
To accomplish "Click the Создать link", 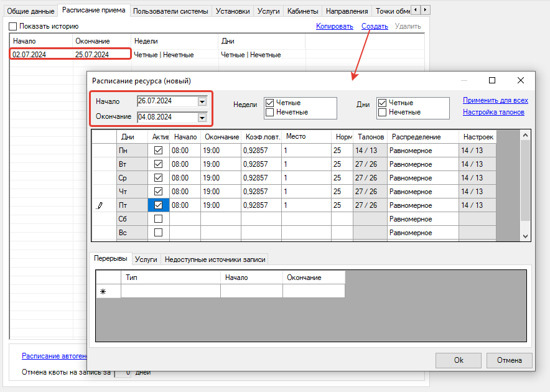I will (x=375, y=26).
